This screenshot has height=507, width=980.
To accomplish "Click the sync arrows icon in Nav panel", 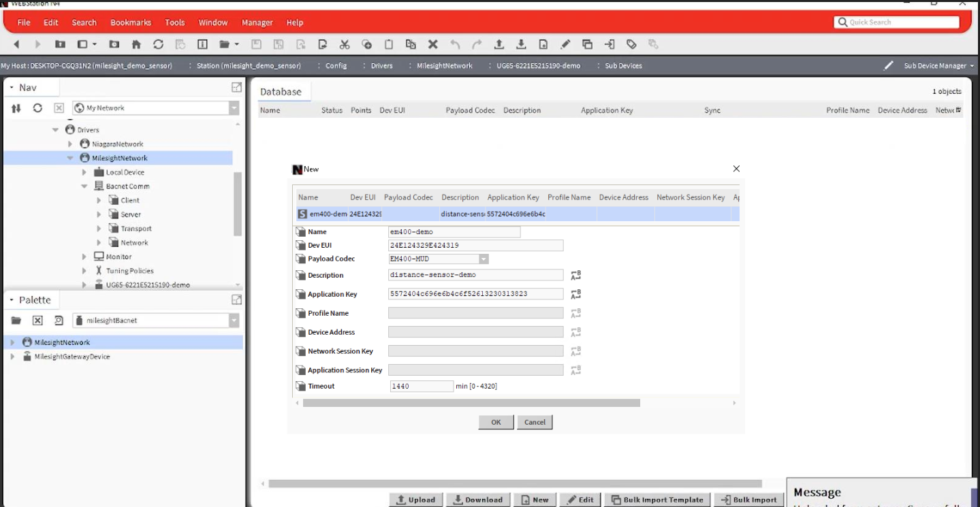I will pyautogui.click(x=16, y=108).
